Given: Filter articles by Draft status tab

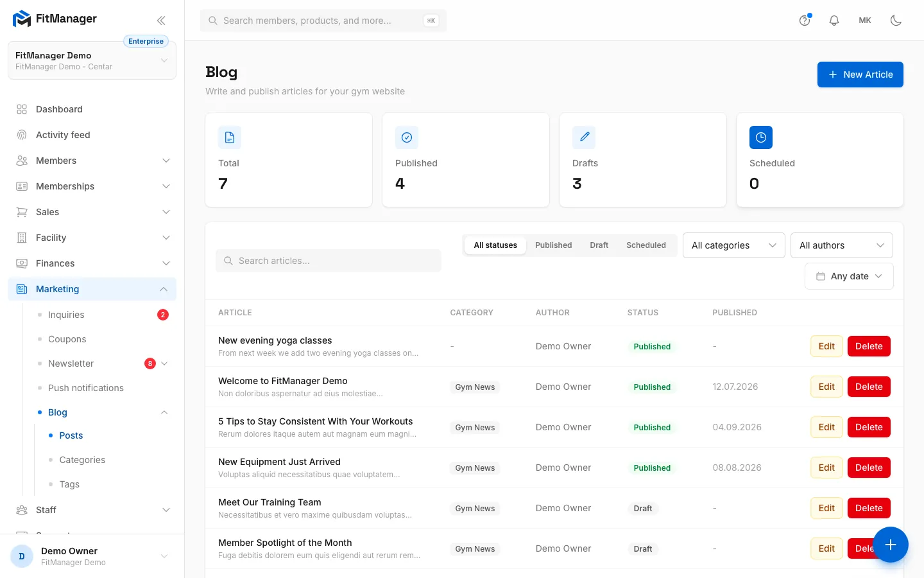Looking at the screenshot, I should click(x=599, y=245).
